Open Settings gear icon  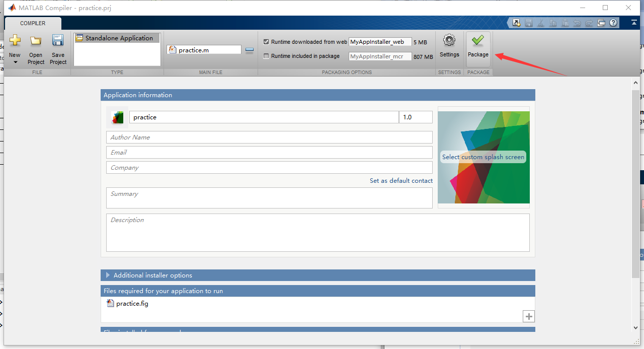(x=449, y=41)
